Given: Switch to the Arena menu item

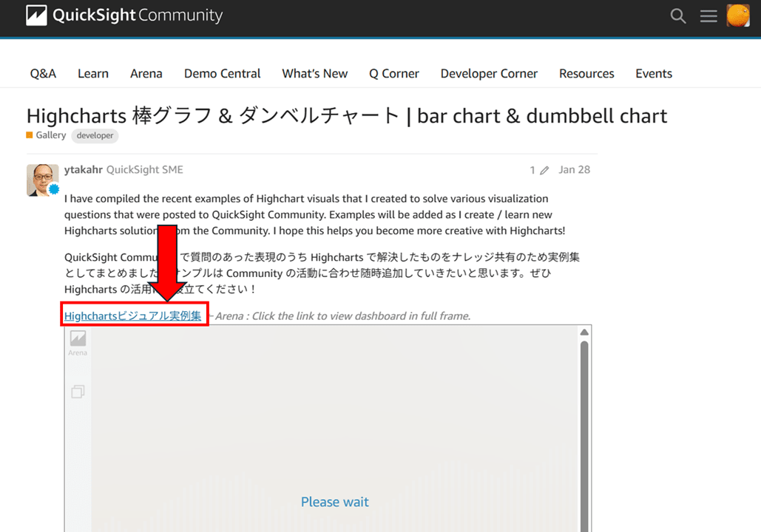Looking at the screenshot, I should pos(146,74).
